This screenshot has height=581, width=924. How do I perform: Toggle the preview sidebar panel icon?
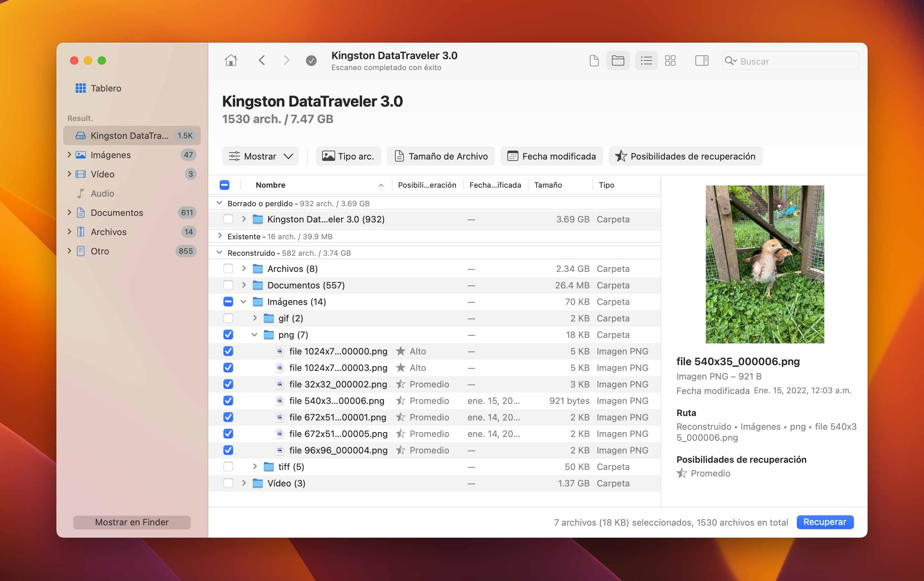(x=702, y=61)
